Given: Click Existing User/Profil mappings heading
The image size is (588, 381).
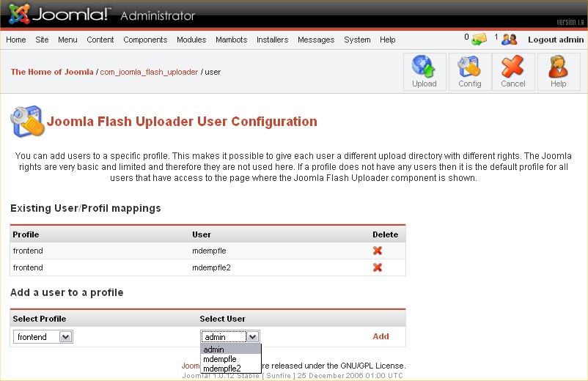Looking at the screenshot, I should point(86,208).
